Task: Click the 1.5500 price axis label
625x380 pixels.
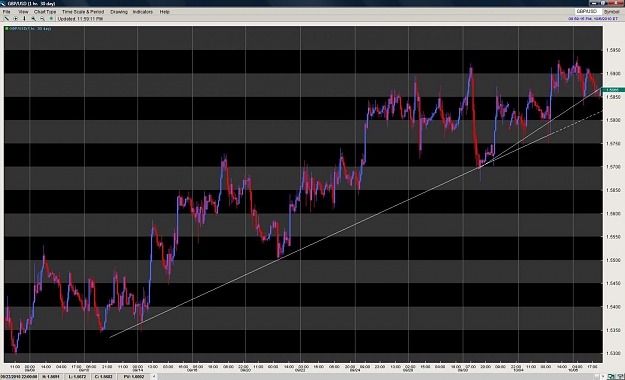Action: [x=613, y=260]
